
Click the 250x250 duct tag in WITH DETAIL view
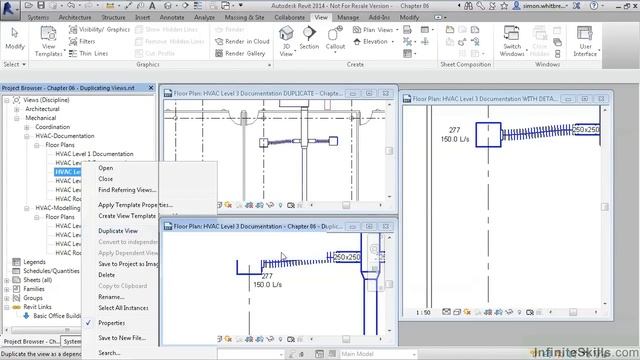pos(586,130)
